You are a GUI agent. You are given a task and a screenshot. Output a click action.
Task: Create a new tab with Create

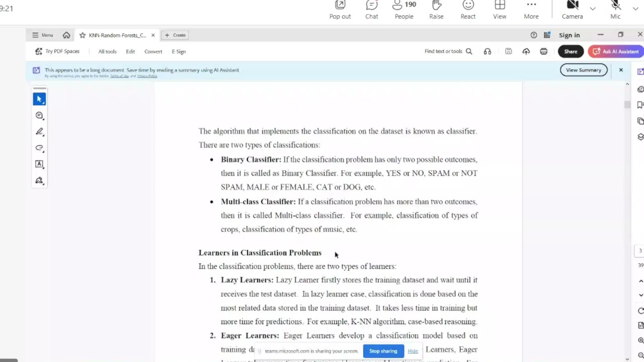pyautogui.click(x=175, y=35)
